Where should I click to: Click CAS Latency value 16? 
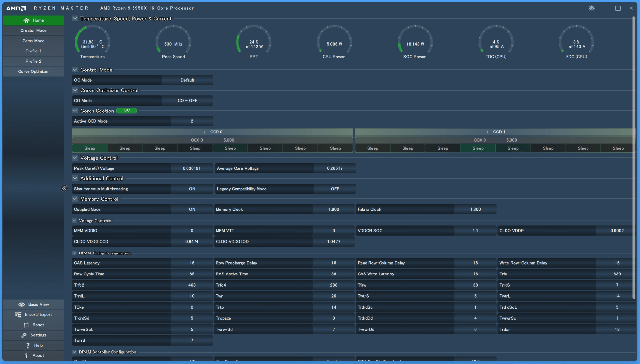pyautogui.click(x=192, y=263)
